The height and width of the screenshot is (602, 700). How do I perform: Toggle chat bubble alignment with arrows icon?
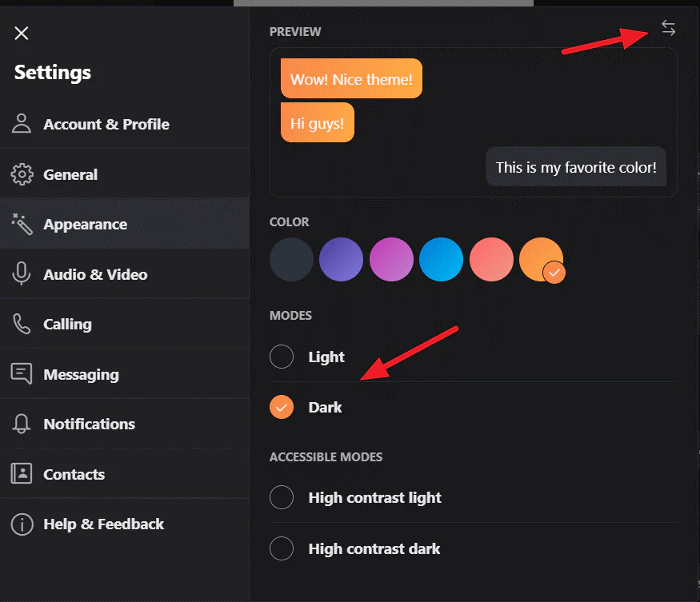(x=669, y=27)
